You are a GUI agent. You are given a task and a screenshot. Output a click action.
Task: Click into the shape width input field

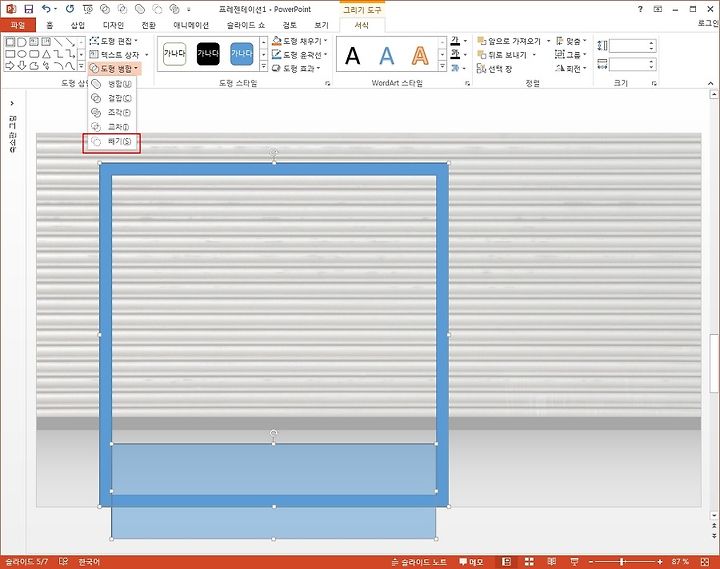628,64
